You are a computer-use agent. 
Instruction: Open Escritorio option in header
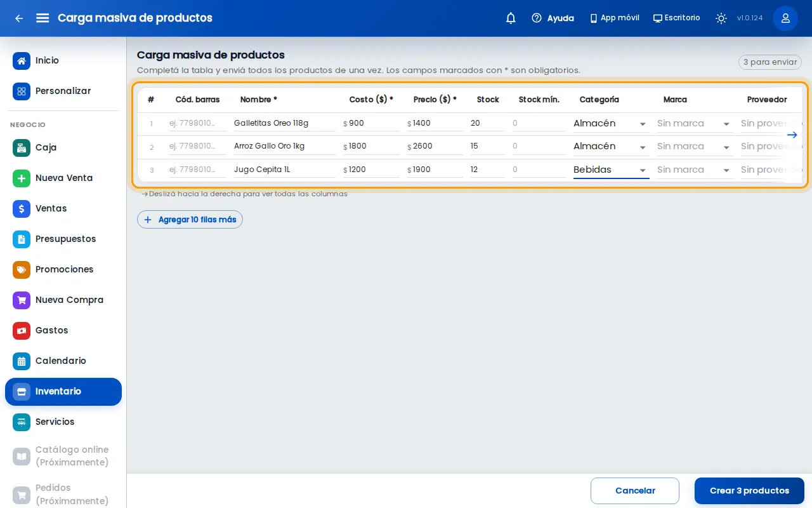(677, 18)
